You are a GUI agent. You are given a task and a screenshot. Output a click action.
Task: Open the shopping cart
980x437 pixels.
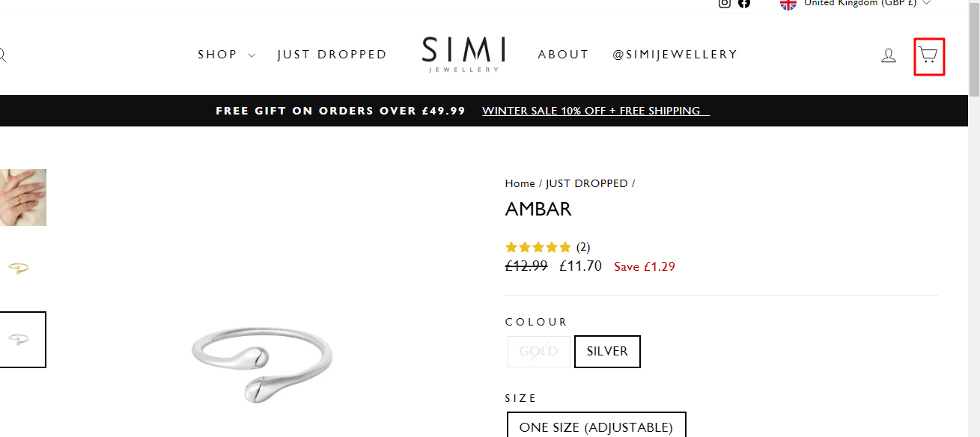pos(929,56)
